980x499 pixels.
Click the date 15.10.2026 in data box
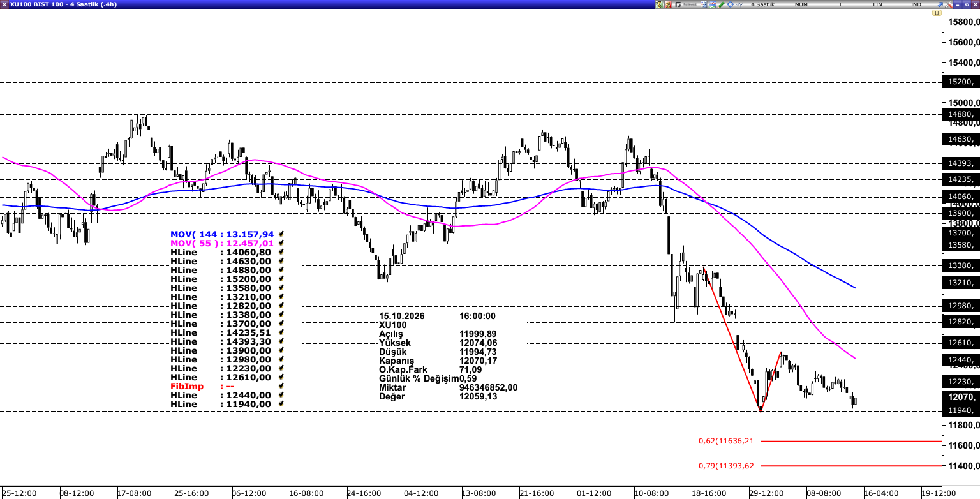click(x=401, y=316)
